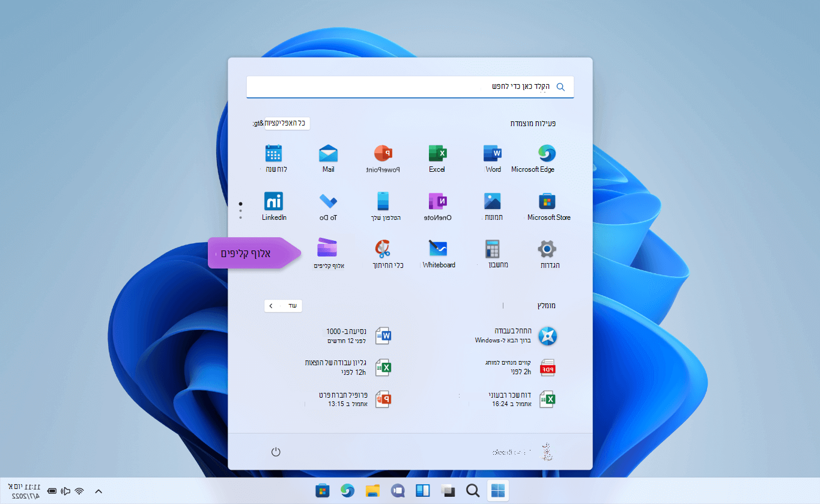Open Microsoft Store from the taskbar
The image size is (820, 504).
(323, 491)
